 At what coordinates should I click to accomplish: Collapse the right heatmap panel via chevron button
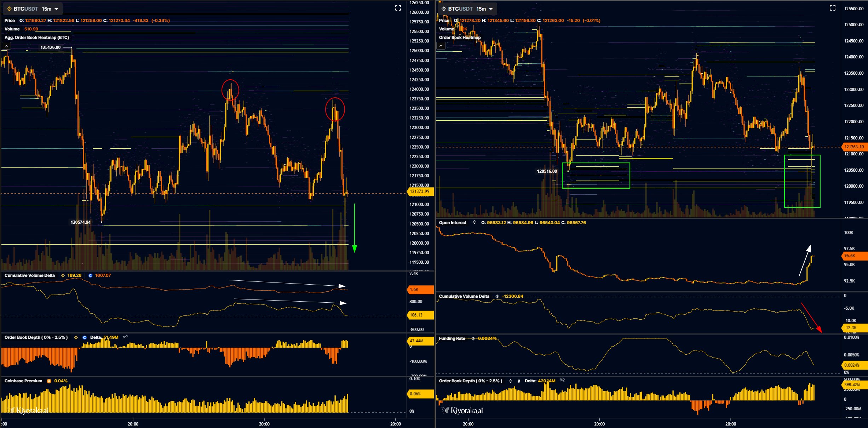click(441, 45)
